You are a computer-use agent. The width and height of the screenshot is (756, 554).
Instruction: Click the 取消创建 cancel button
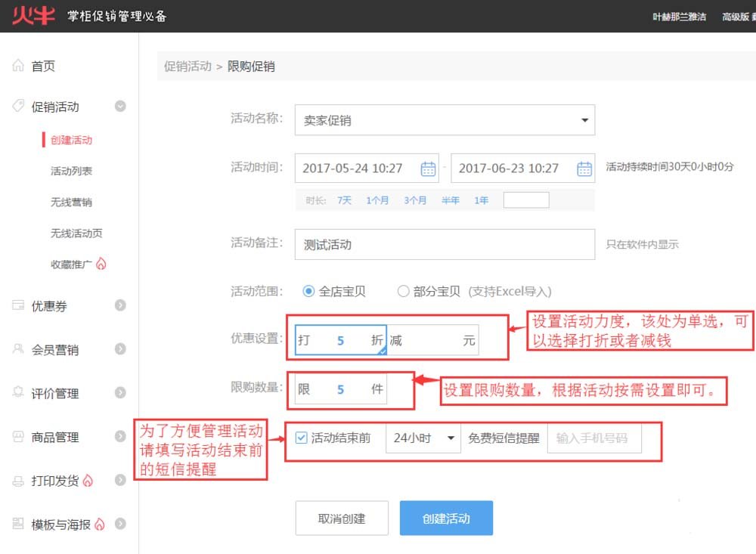[342, 518]
